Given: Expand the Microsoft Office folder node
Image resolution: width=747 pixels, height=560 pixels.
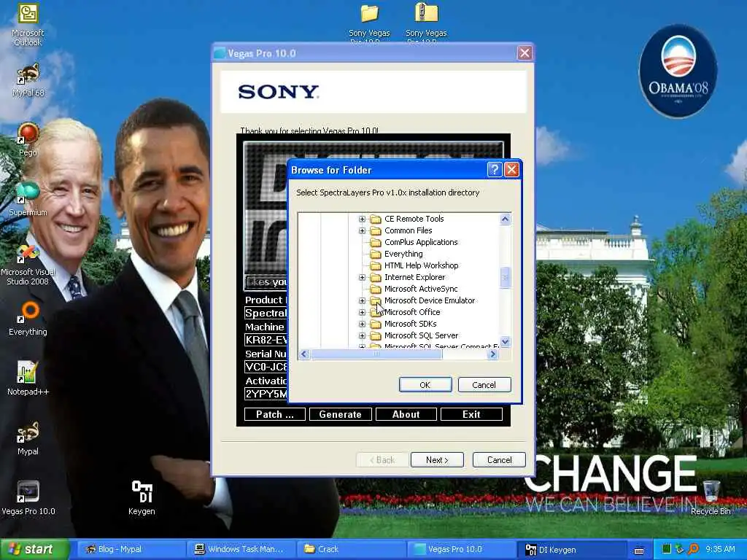Looking at the screenshot, I should (362, 312).
